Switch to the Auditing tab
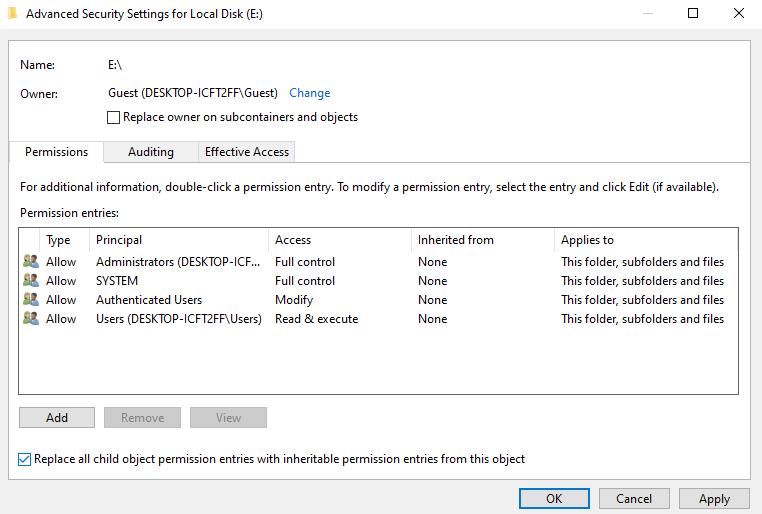This screenshot has width=762, height=514. (x=150, y=152)
